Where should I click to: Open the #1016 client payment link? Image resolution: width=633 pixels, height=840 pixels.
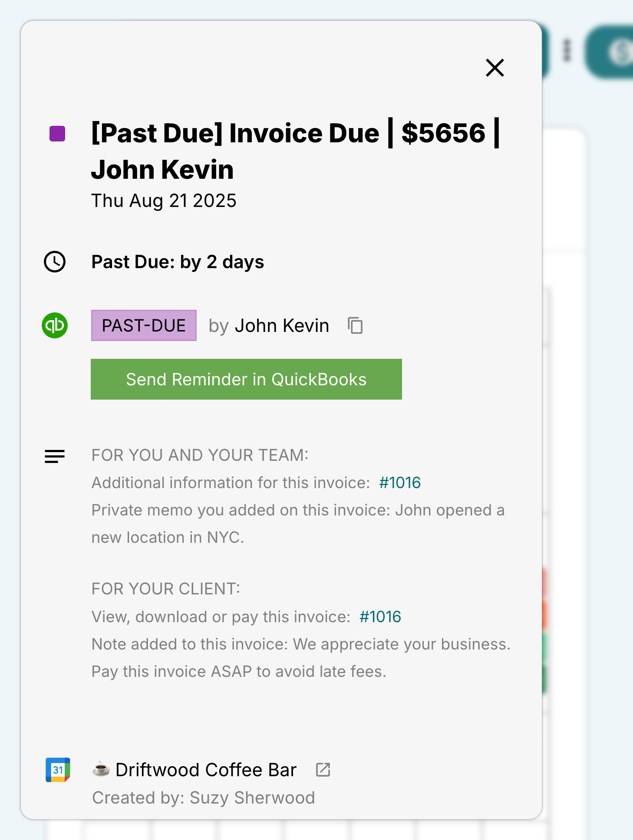point(379,617)
